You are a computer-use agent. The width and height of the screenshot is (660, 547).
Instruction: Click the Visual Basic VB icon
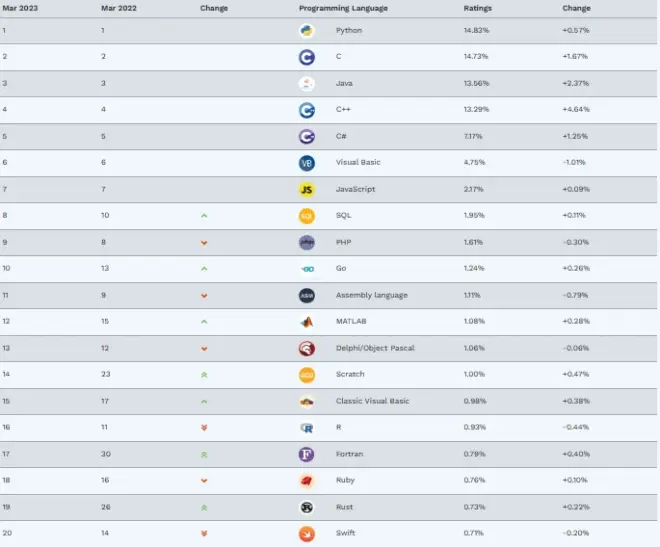307,162
